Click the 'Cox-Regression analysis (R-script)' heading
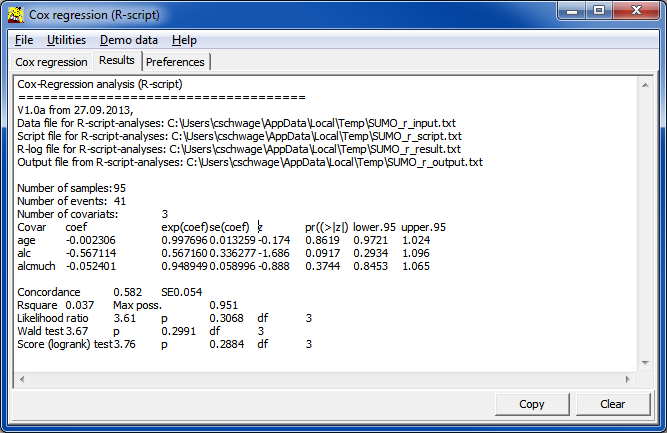Screen dimensions: 667x433 (100, 84)
